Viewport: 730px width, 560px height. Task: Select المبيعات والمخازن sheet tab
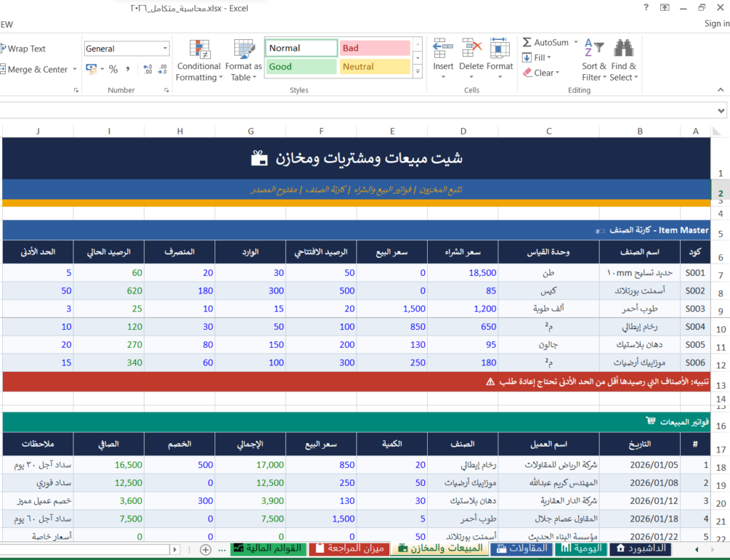[x=441, y=549]
